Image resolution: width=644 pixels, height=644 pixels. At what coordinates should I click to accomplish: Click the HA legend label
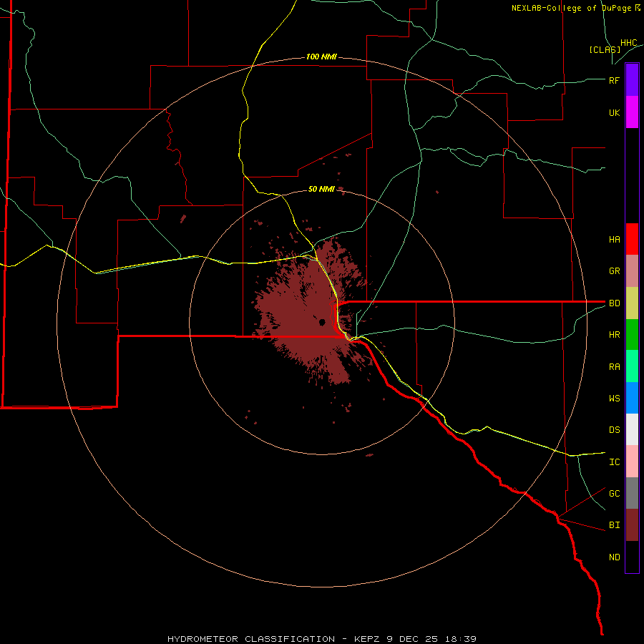pos(614,240)
